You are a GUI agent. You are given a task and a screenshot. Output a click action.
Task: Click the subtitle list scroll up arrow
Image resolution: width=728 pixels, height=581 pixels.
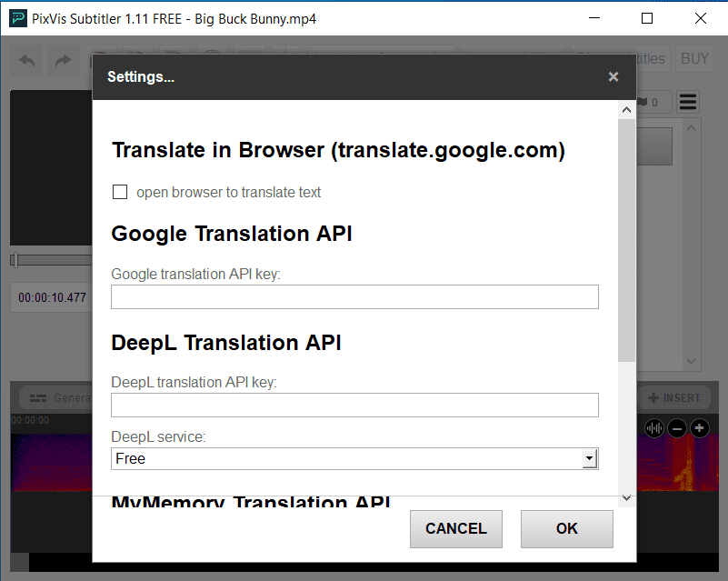coord(691,127)
